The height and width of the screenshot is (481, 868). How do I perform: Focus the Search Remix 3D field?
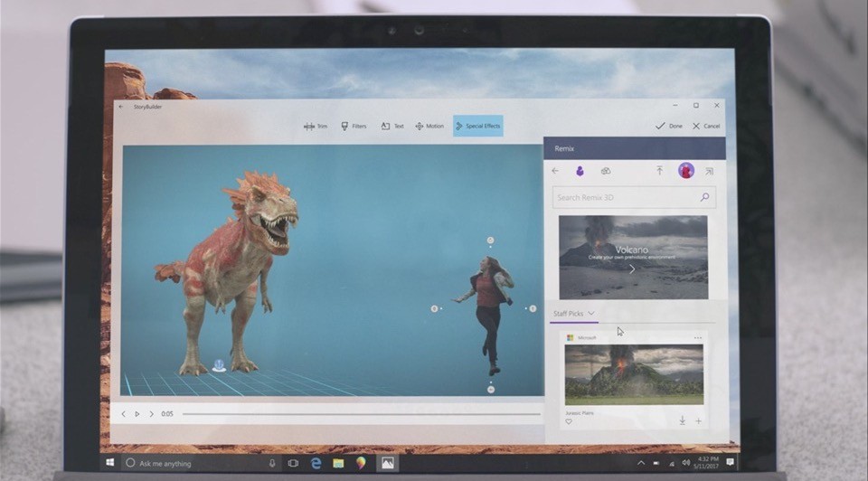[634, 198]
